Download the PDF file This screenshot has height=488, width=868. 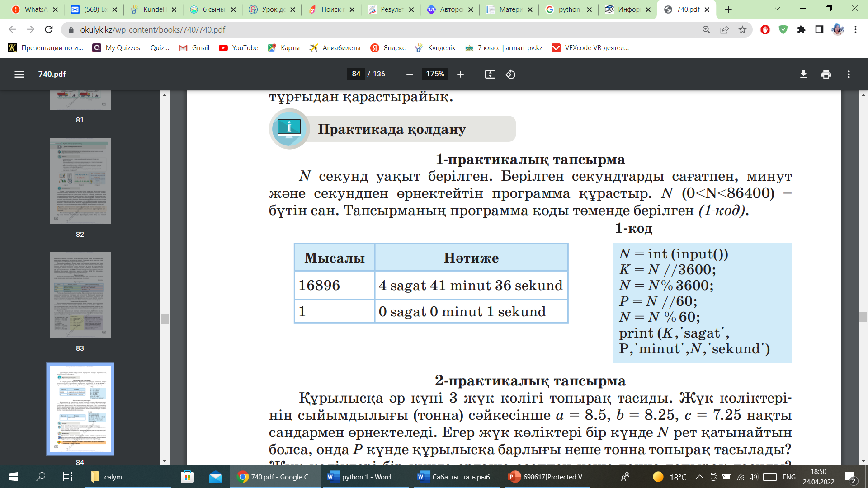pos(803,74)
